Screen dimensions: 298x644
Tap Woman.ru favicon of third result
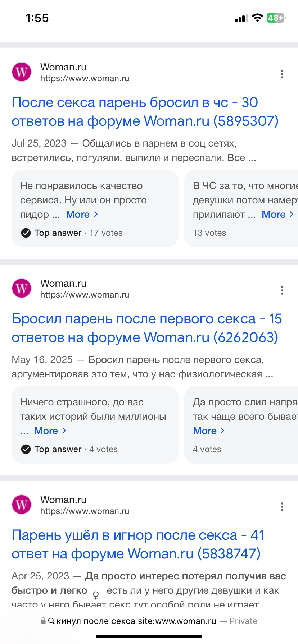22,505
